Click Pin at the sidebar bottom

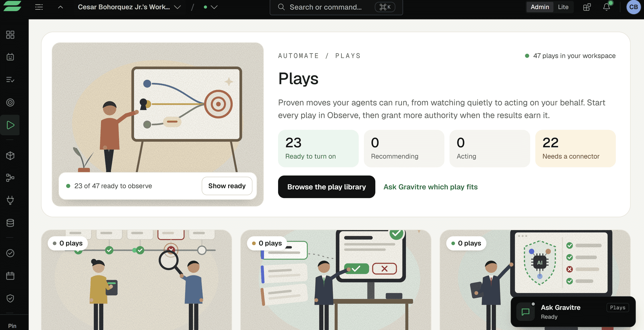[12, 326]
